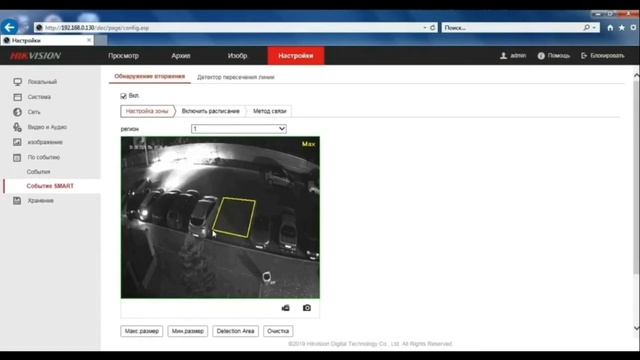Select Событие SMART in sidebar
Viewport: 640px width, 360px height.
pos(50,186)
